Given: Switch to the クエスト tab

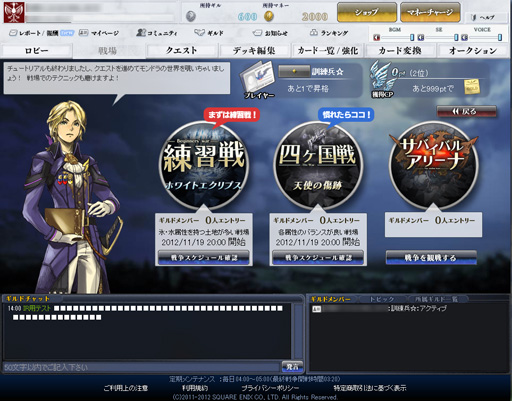Looking at the screenshot, I should (182, 51).
